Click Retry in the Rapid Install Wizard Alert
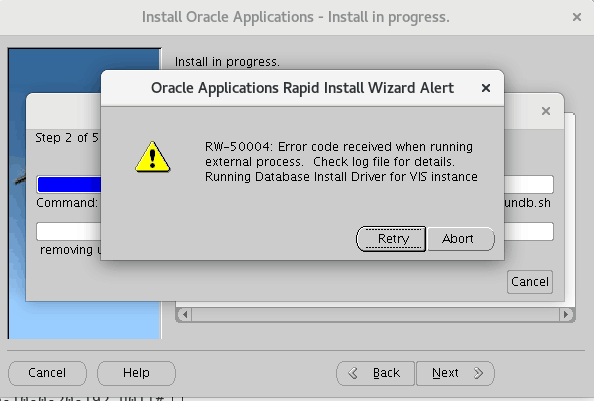This screenshot has width=594, height=401. pyautogui.click(x=391, y=239)
